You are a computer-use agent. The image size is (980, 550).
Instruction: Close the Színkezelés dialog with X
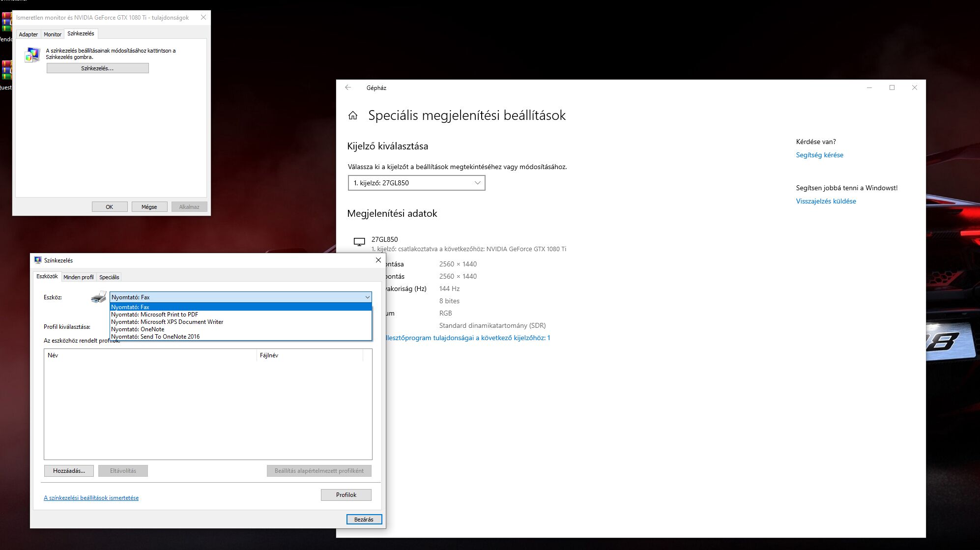pos(378,260)
